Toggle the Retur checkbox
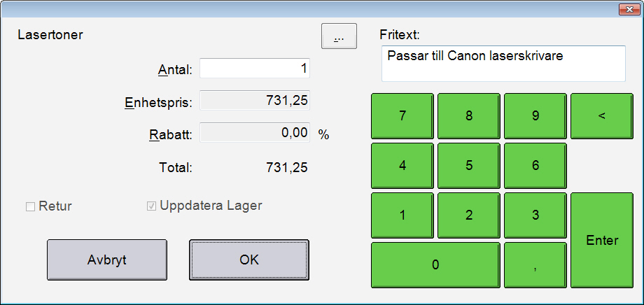The image size is (644, 305). 30,206
